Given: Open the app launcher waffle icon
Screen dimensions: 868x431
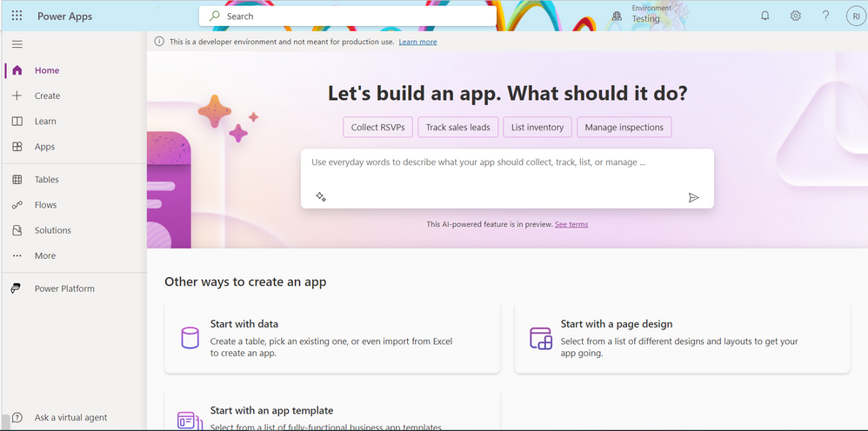Looking at the screenshot, I should click(17, 16).
